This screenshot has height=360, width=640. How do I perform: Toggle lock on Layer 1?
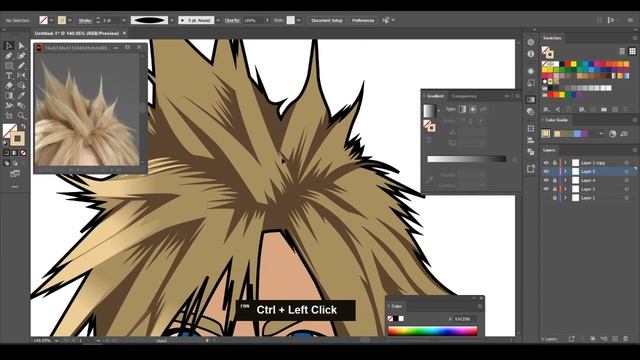[555, 198]
